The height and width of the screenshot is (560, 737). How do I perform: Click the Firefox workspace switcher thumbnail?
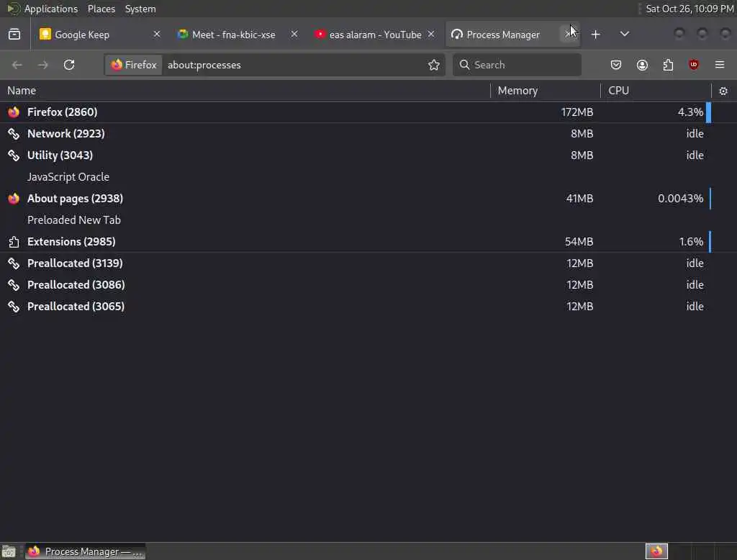[656, 551]
